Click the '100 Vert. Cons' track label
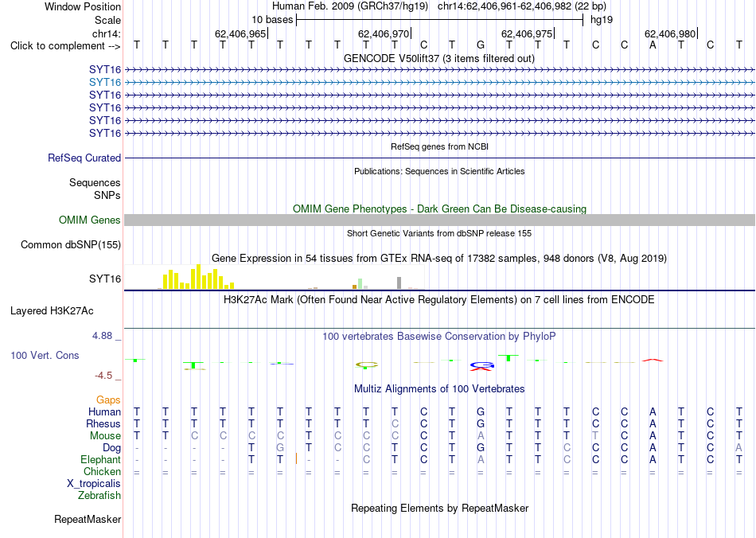 45,356
